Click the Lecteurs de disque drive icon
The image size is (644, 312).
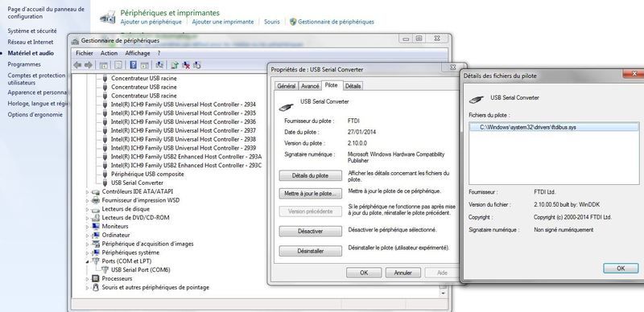coord(96,209)
